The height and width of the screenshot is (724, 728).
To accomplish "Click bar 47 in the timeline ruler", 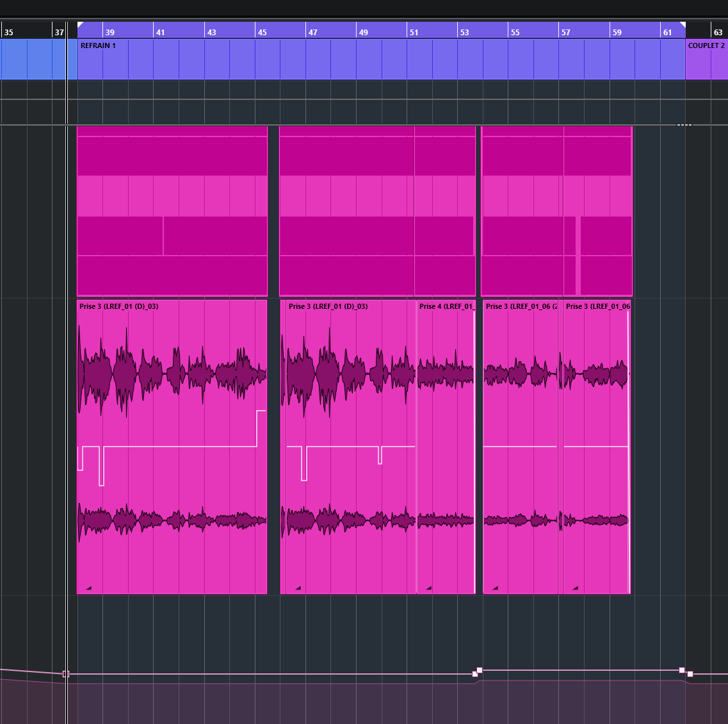I will [x=312, y=32].
